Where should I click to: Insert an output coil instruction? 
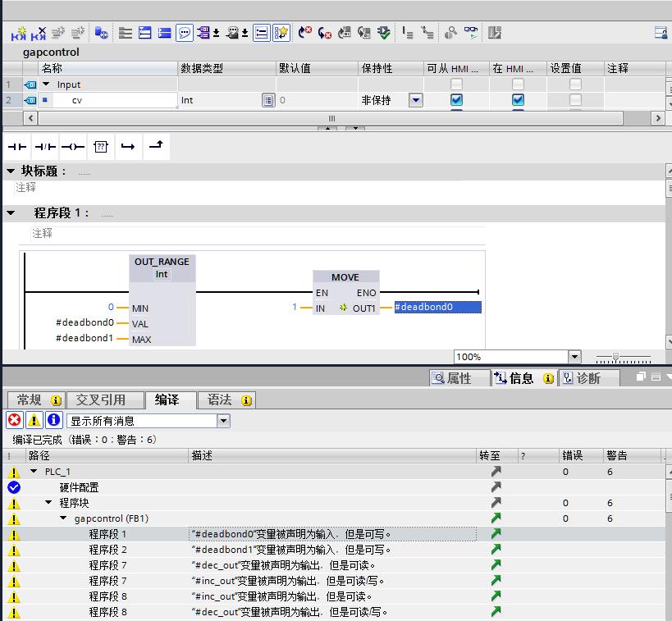tap(72, 147)
